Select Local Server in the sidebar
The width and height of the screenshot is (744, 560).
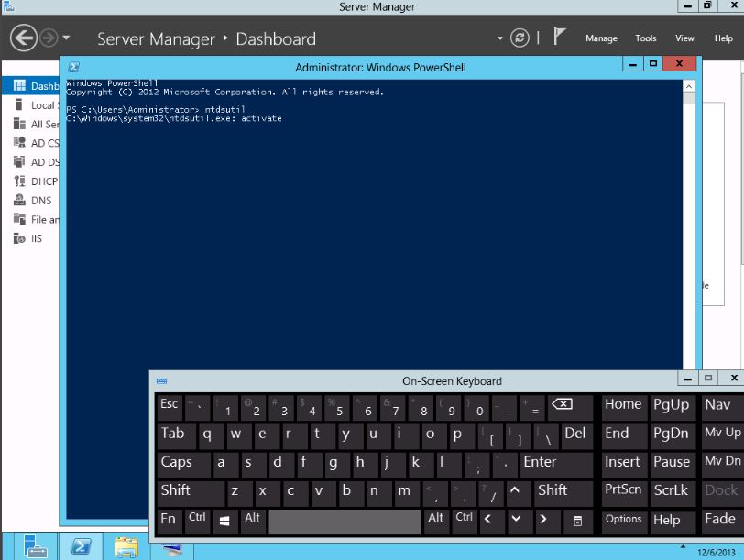pos(31,104)
